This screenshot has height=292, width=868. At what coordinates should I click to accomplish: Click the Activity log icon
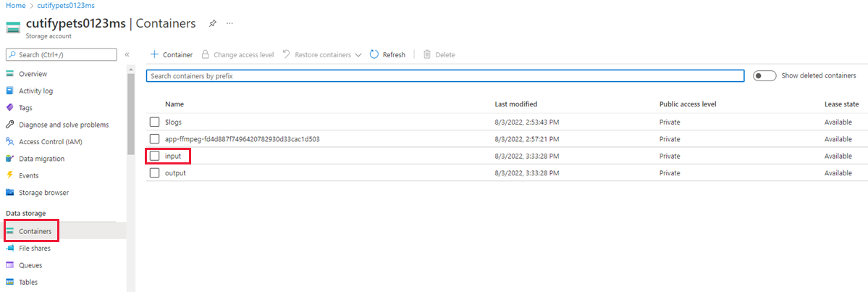click(x=9, y=91)
